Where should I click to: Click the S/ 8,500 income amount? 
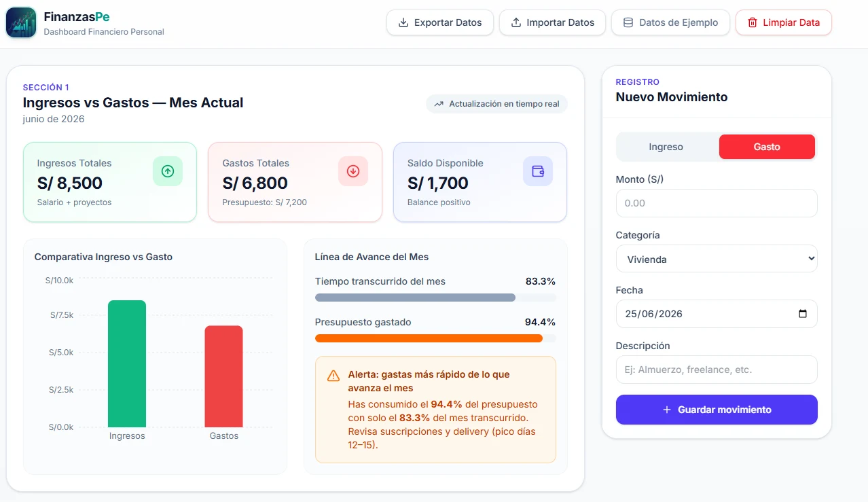tap(70, 183)
